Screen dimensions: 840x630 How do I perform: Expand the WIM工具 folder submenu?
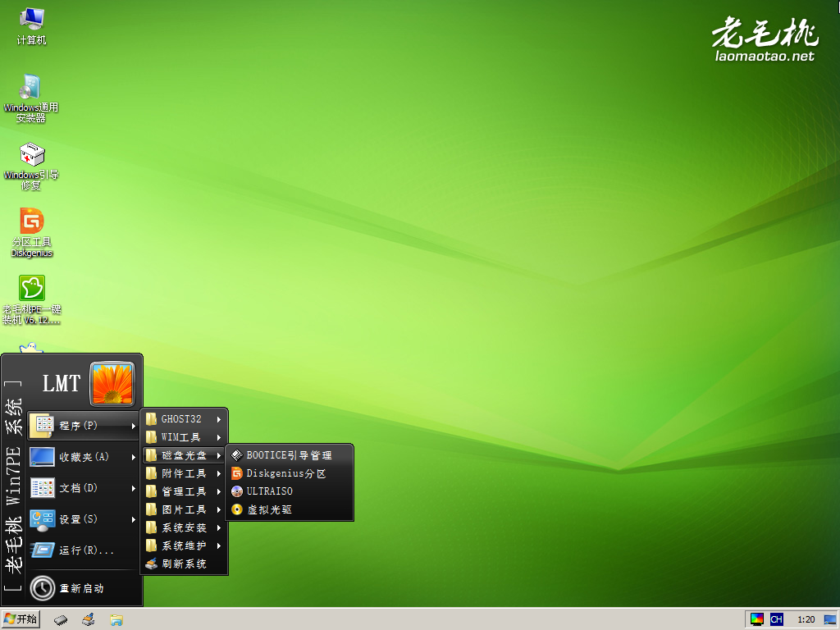tap(184, 437)
